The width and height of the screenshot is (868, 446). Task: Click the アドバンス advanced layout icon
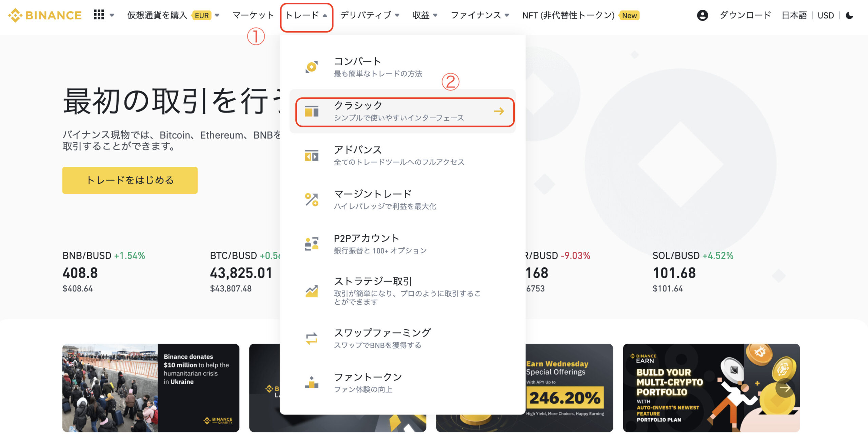(312, 155)
